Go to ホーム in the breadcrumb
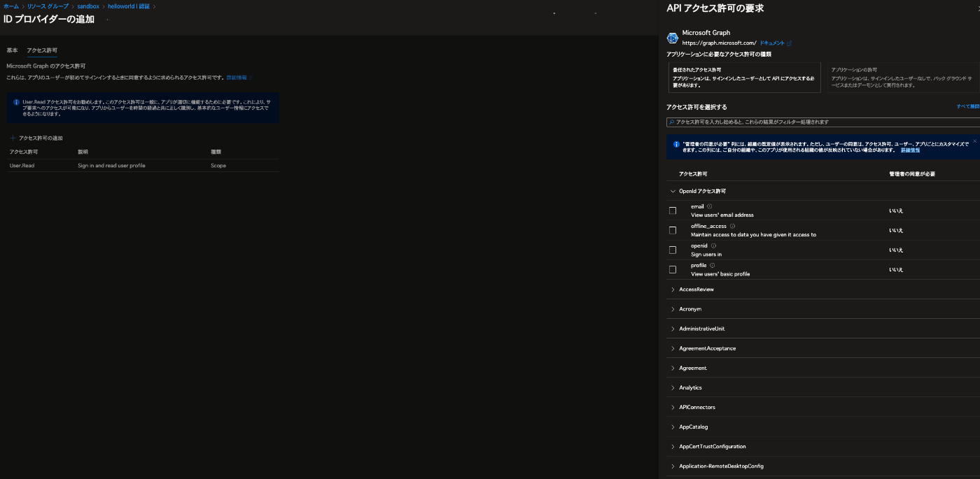Image resolution: width=980 pixels, height=479 pixels. 10,6
